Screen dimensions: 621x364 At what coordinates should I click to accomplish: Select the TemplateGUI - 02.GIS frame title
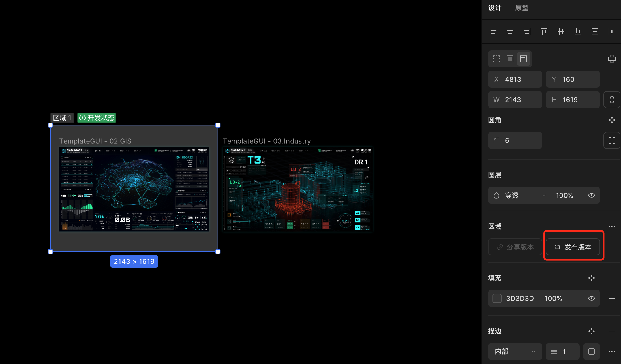pos(95,141)
